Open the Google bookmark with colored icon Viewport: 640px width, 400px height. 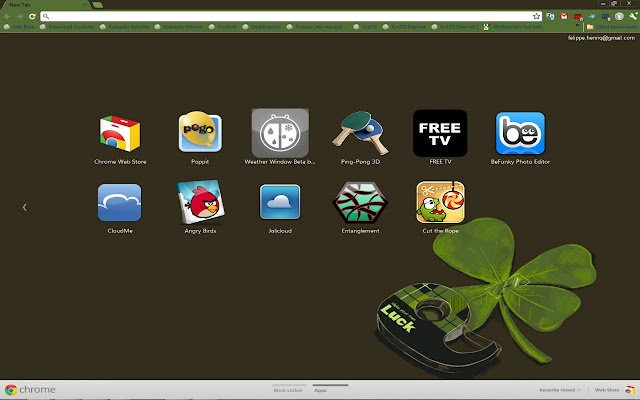click(x=514, y=27)
